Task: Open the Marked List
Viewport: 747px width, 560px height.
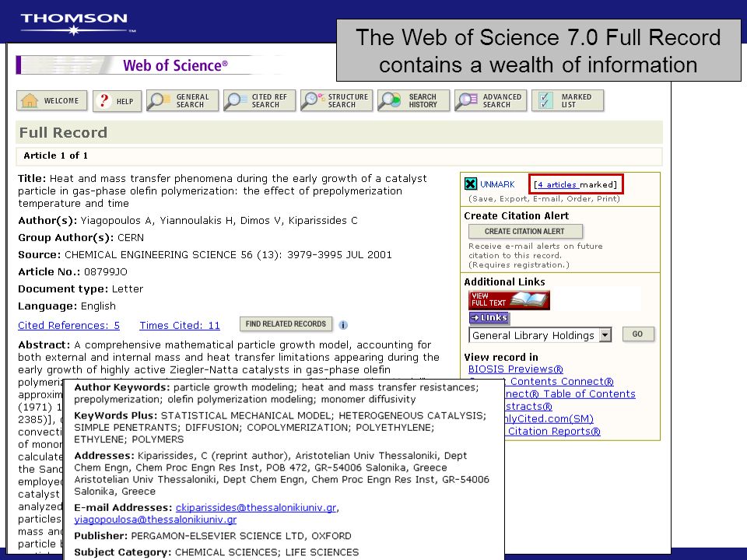Action: tap(567, 101)
